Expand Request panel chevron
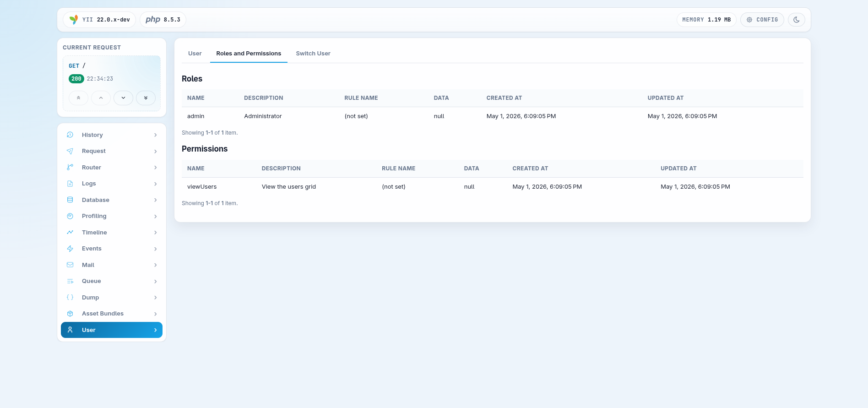The height and width of the screenshot is (408, 868). point(156,151)
